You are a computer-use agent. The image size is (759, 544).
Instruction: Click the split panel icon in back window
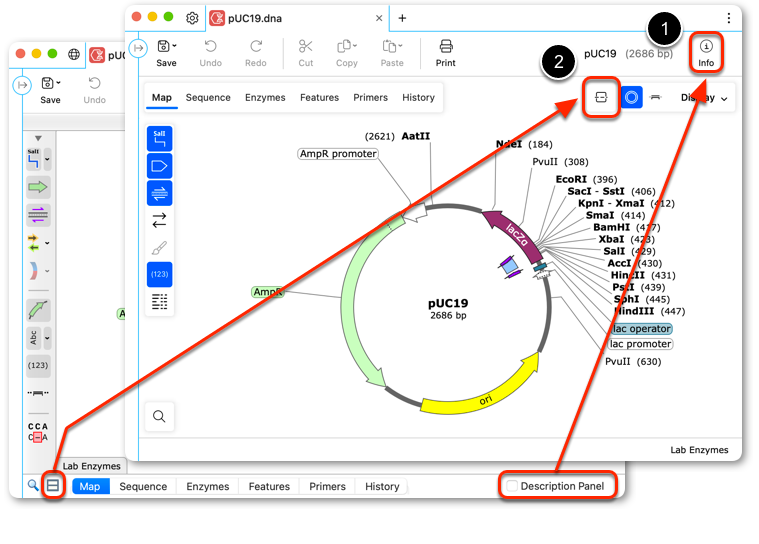[53, 485]
